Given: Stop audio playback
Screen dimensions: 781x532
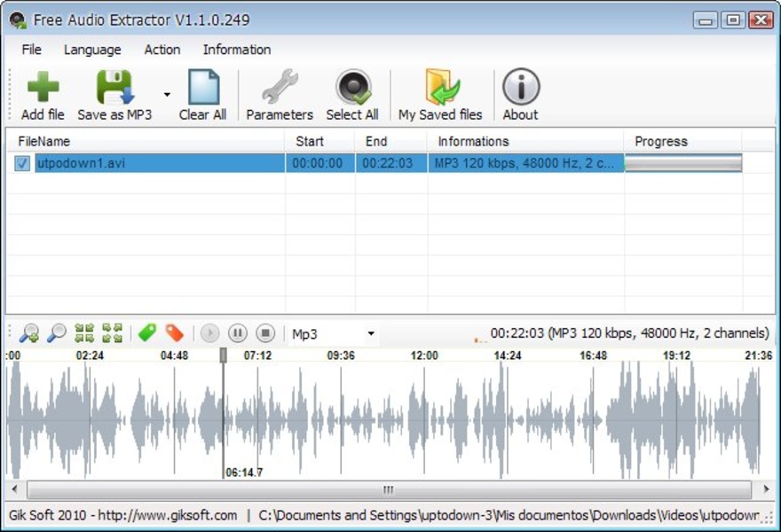Looking at the screenshot, I should point(265,333).
